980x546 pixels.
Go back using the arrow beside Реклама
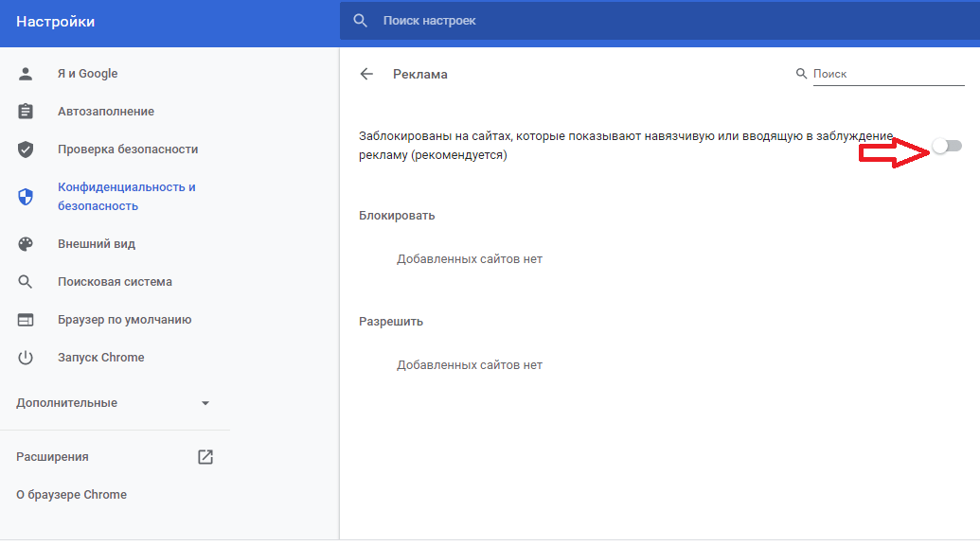367,74
